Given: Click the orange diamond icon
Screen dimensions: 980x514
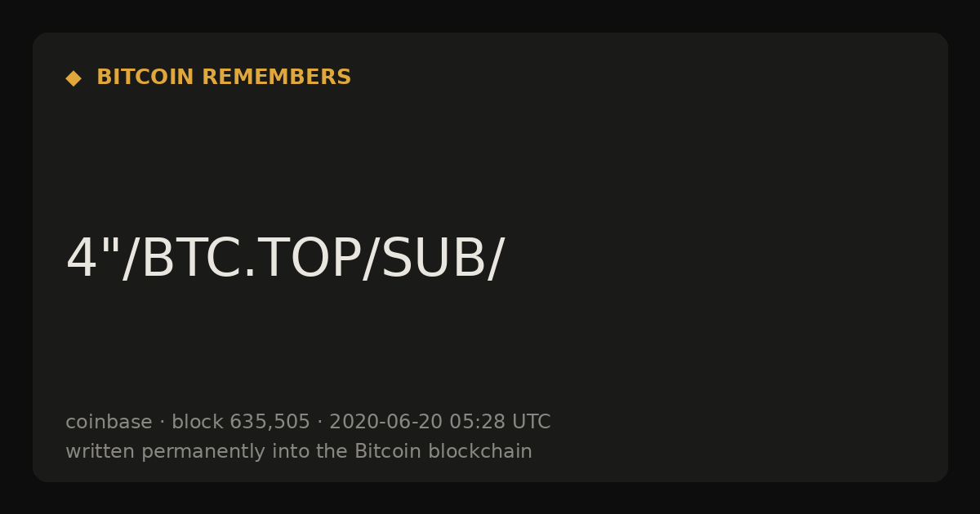Looking at the screenshot, I should click(73, 78).
